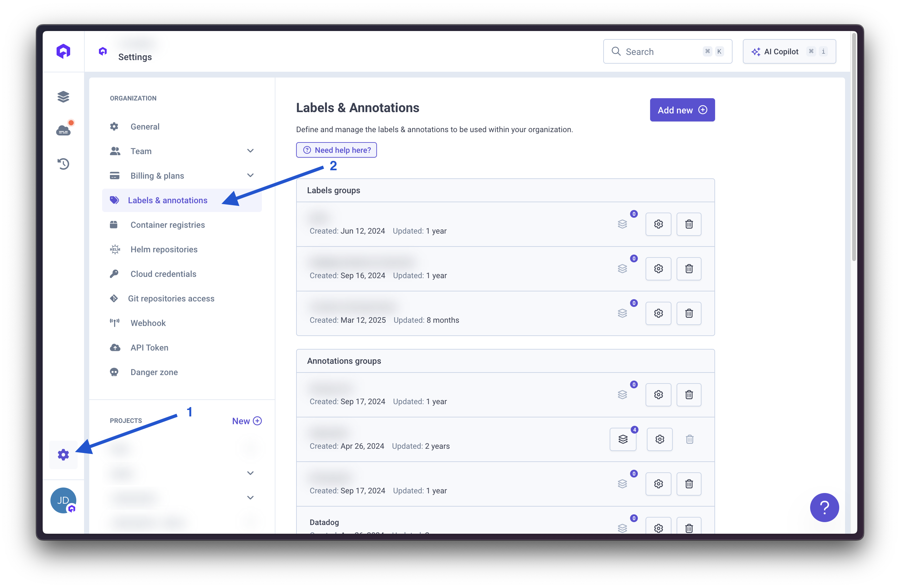Open the clusters cloud icon with notification dot

[63, 130]
